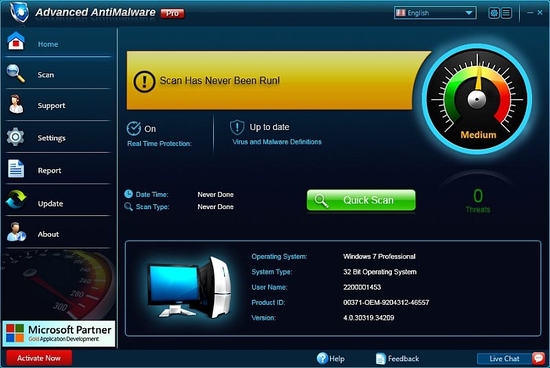Click the Never Done value beside Scan Type
The image size is (550, 368).
(215, 207)
